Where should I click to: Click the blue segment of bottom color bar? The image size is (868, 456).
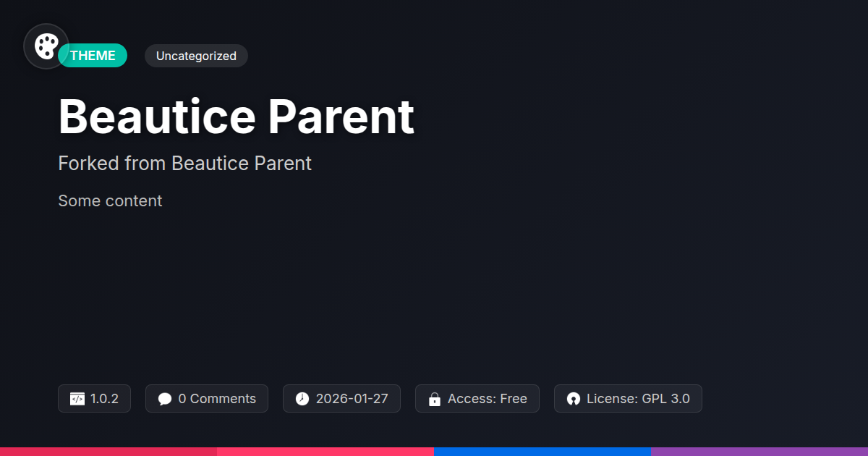click(x=542, y=452)
